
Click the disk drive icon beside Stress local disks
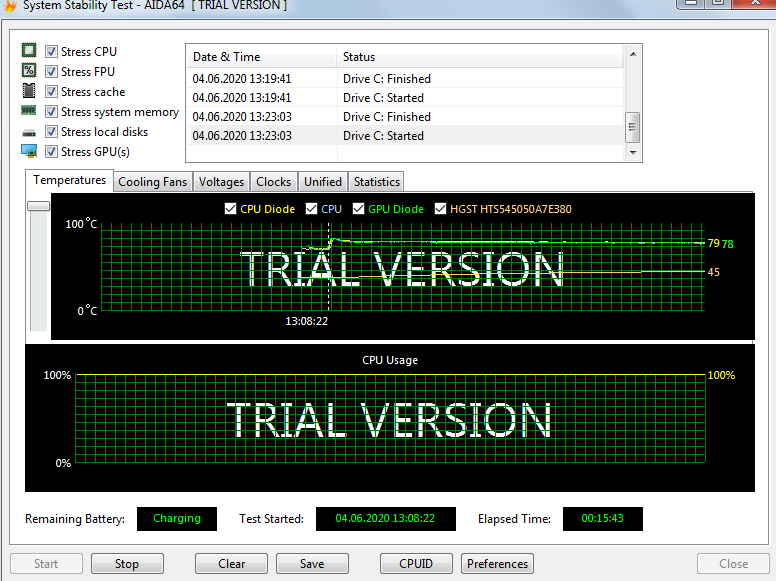point(29,133)
